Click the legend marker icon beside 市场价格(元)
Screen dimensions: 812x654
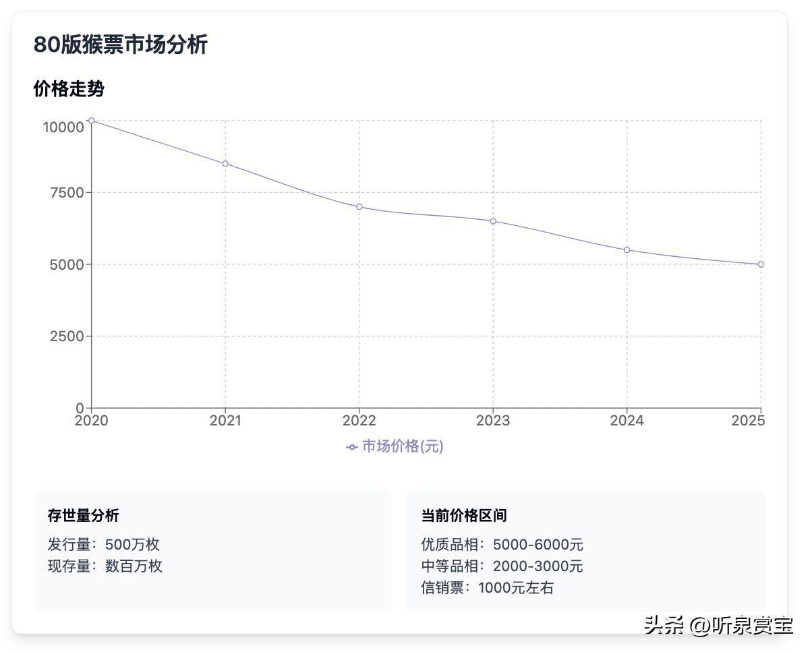pyautogui.click(x=351, y=447)
